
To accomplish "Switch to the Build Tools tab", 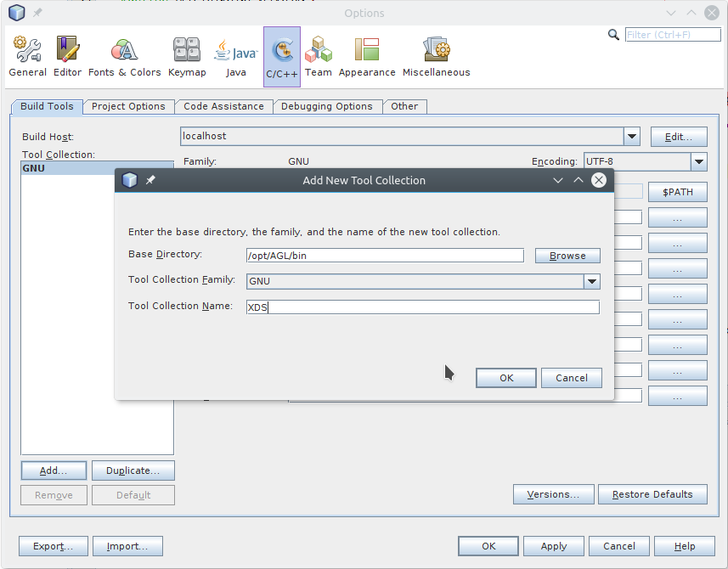I will click(x=47, y=106).
